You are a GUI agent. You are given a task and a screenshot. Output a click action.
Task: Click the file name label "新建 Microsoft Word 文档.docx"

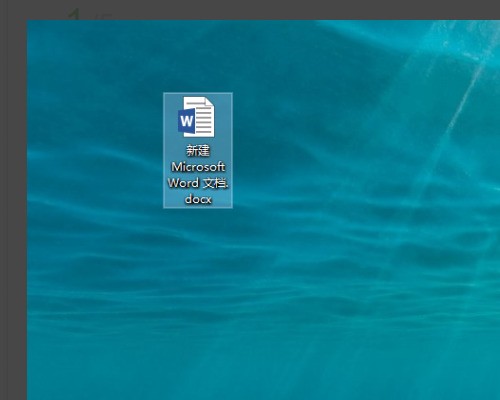pyautogui.click(x=198, y=175)
